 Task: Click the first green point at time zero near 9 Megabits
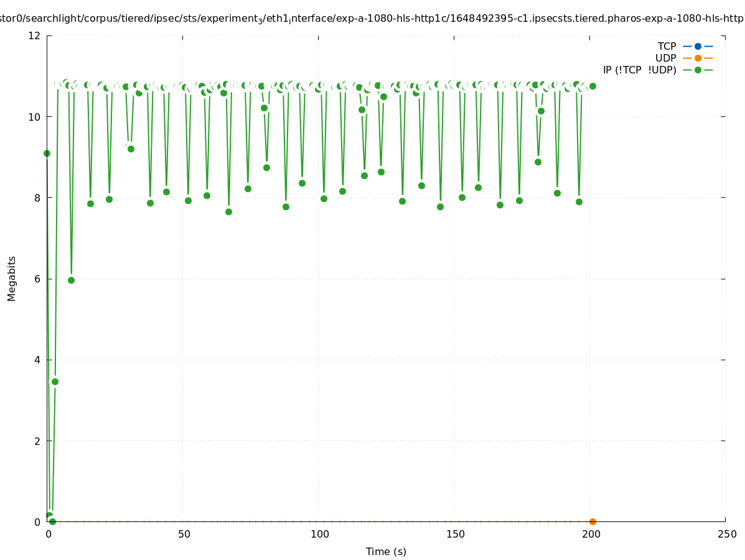(x=47, y=153)
